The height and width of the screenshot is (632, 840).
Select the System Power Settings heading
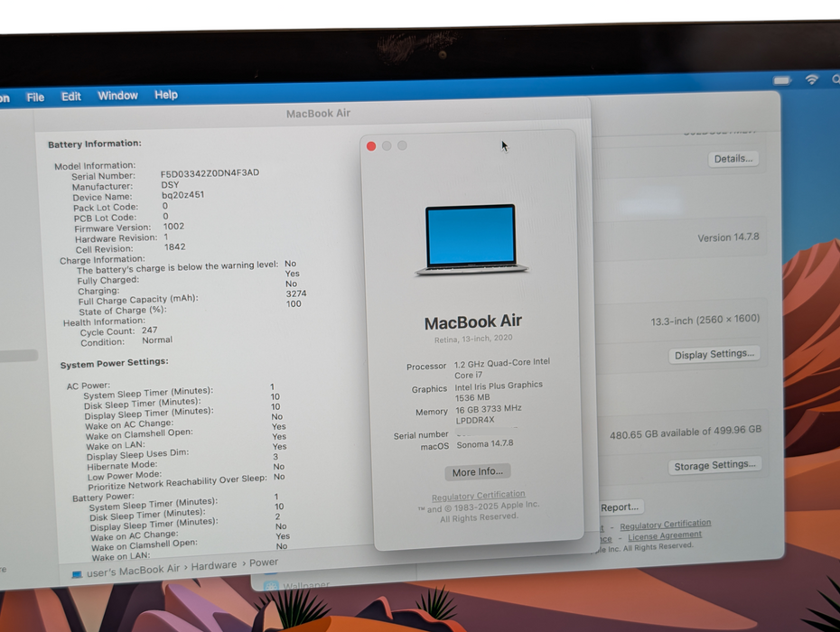(x=114, y=364)
